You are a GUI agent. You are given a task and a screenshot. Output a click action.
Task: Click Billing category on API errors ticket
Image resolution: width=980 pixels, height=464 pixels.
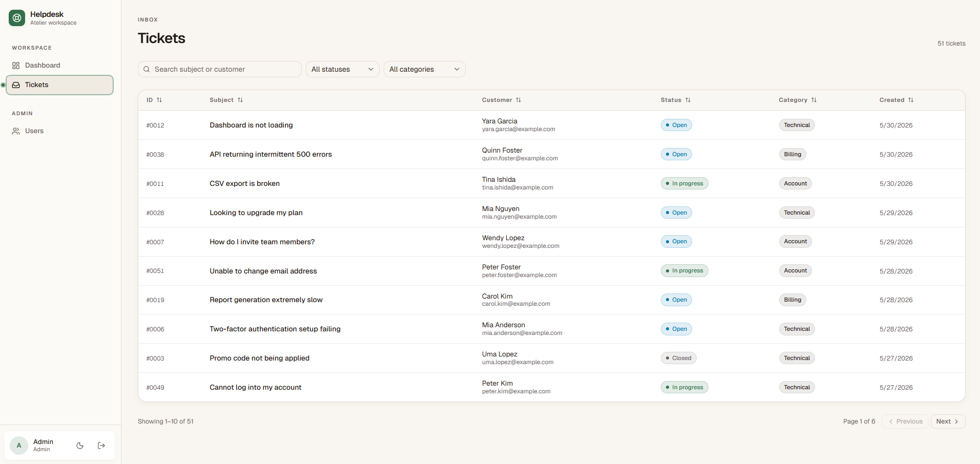point(793,154)
